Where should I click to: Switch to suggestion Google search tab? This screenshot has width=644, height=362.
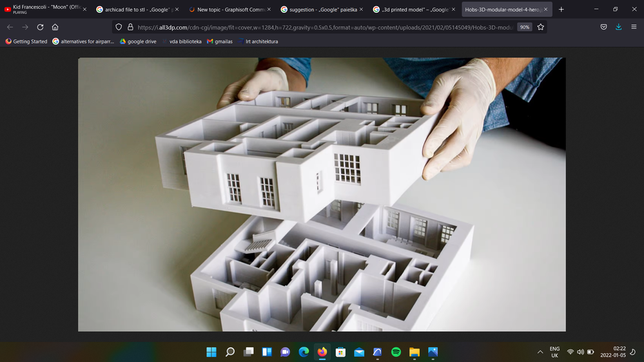pos(322,9)
